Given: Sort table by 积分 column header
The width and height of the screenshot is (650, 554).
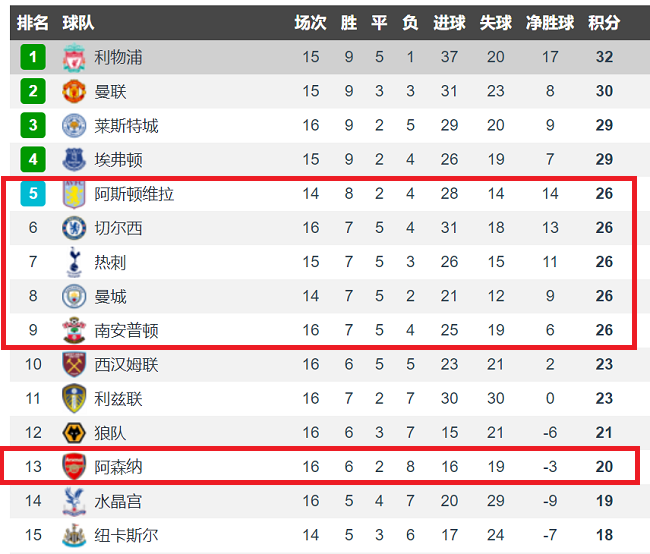Looking at the screenshot, I should 604,23.
